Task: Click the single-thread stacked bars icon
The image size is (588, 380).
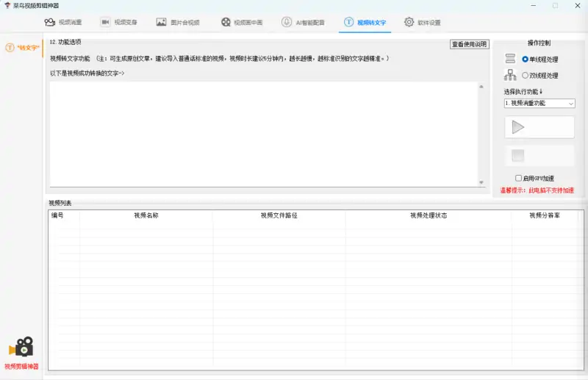Action: click(x=510, y=59)
